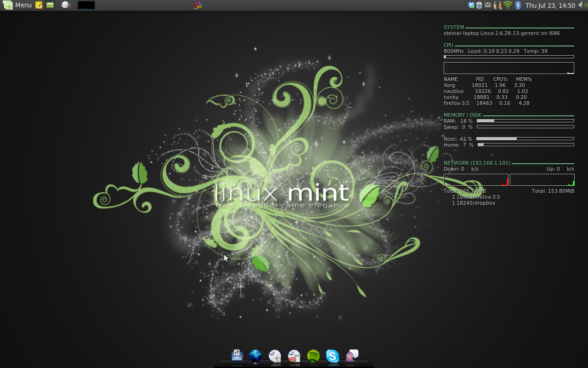Launch Spotify from the dock
This screenshot has width=588, height=368.
(x=313, y=356)
